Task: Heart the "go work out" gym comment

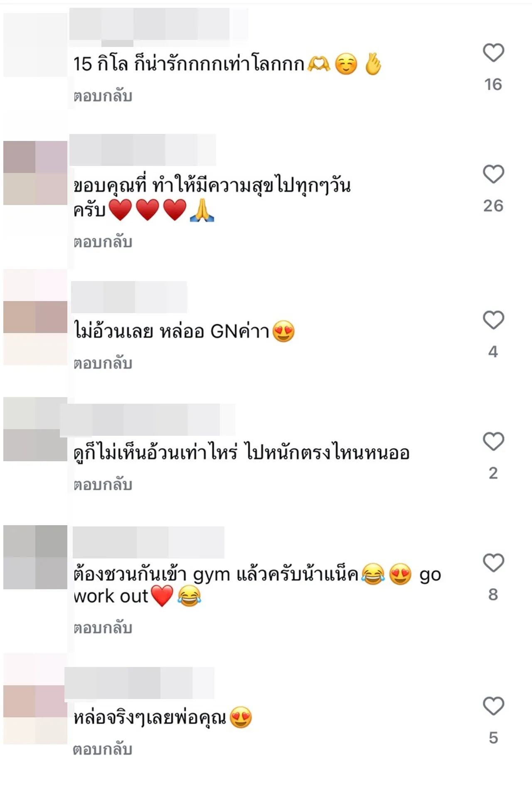Action: 493,563
